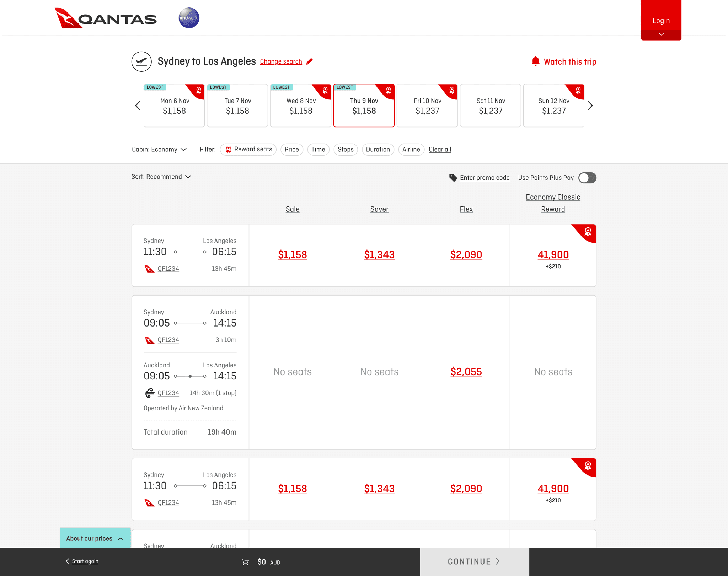Click the shopping cart icon

click(245, 562)
